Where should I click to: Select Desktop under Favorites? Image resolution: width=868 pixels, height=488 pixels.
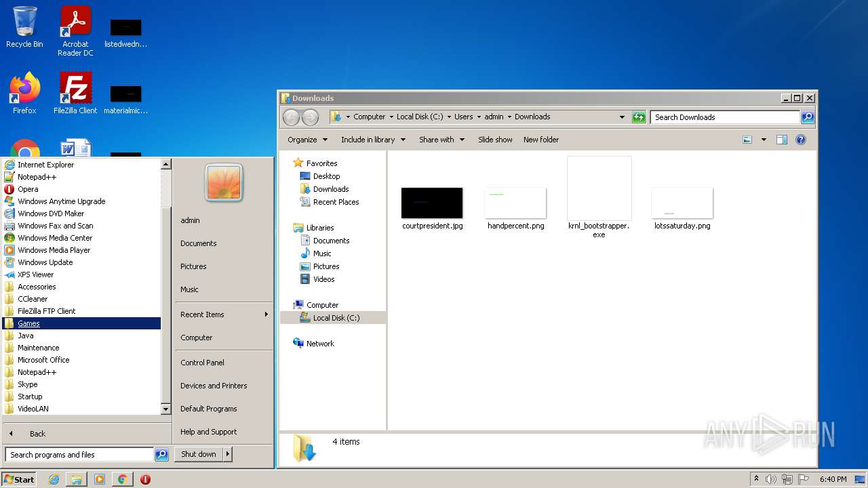(x=326, y=176)
